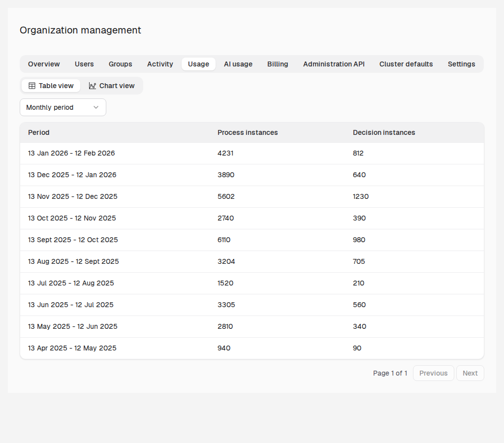Open the Overview tab
Screen dimensions: 504x443
[44, 64]
